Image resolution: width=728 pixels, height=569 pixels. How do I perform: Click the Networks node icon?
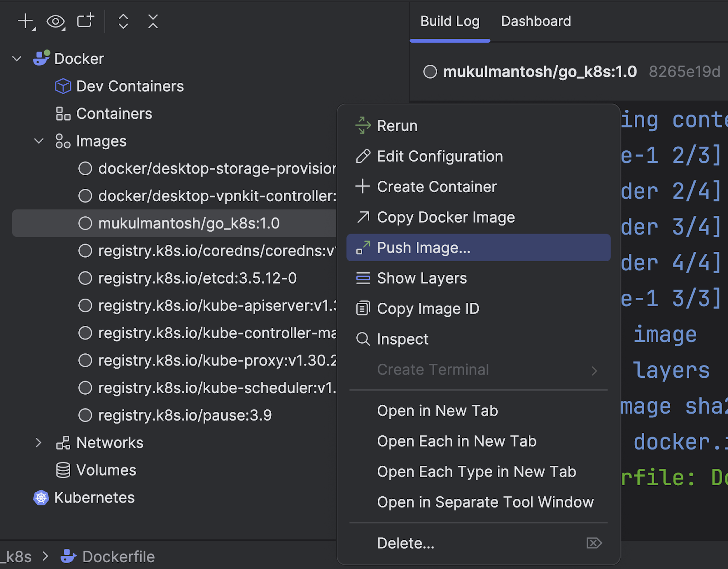point(63,442)
